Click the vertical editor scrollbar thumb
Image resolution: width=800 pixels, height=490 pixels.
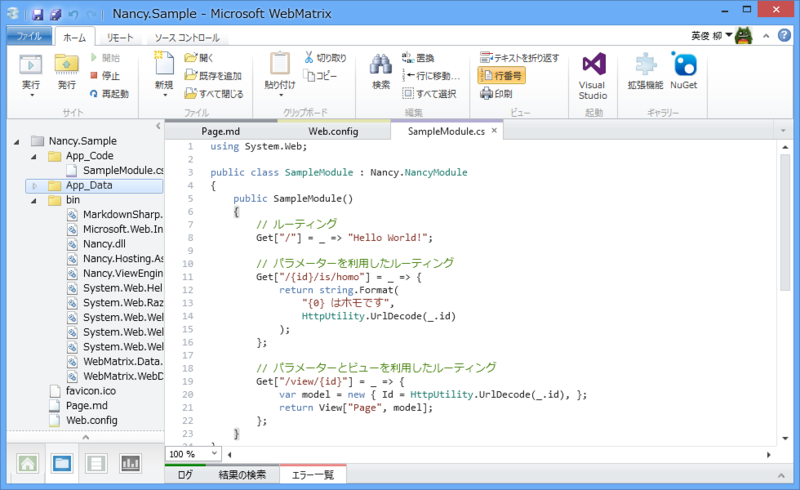[785, 223]
